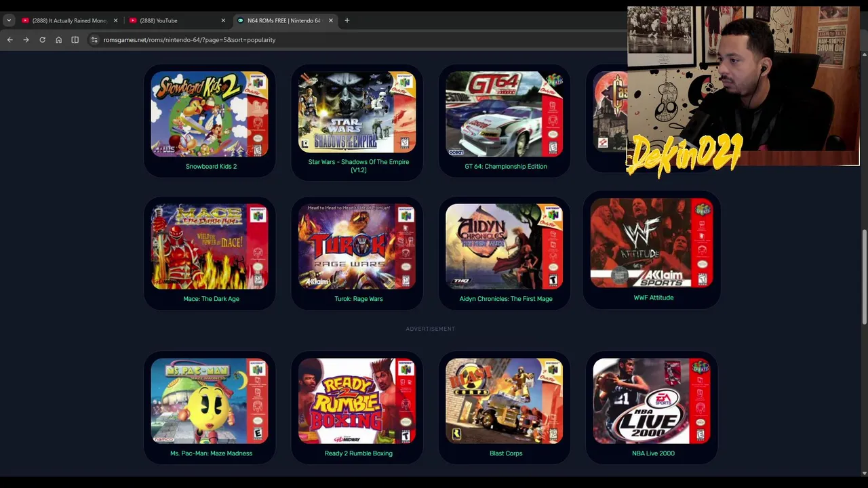Click 'GT 64: Championship Edition' title link
The width and height of the screenshot is (868, 488).
(x=506, y=166)
